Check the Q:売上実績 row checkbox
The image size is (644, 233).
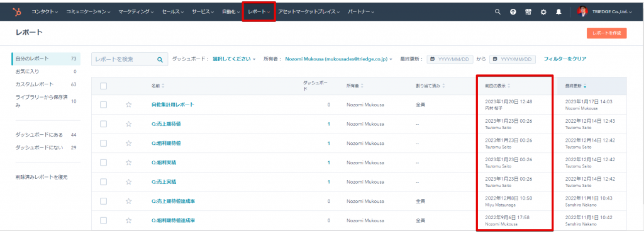(x=104, y=182)
